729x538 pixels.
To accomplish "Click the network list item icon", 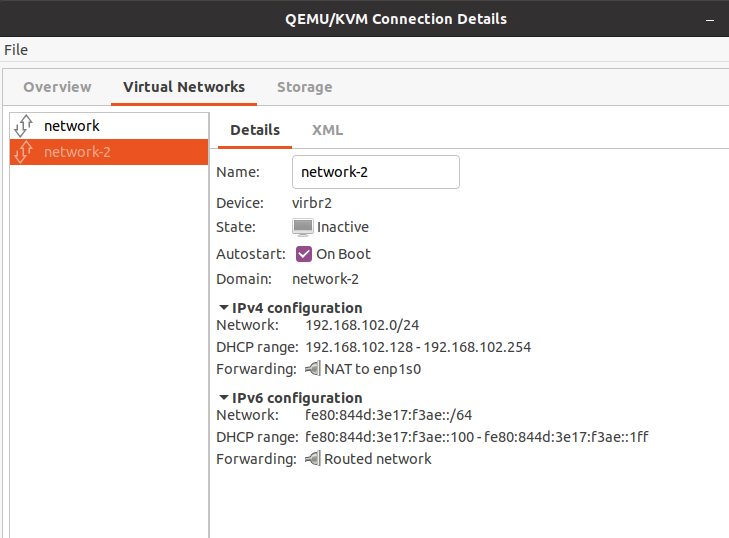I will pyautogui.click(x=23, y=126).
